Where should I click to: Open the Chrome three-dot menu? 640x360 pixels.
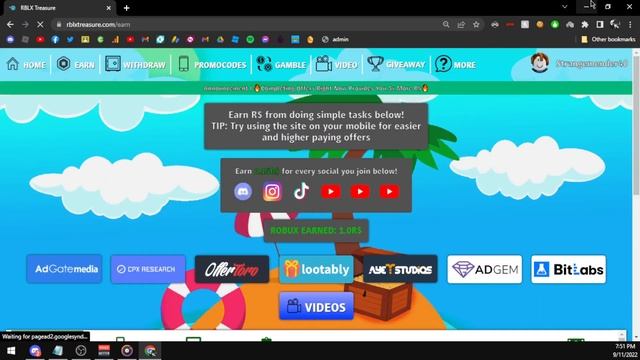click(x=630, y=24)
